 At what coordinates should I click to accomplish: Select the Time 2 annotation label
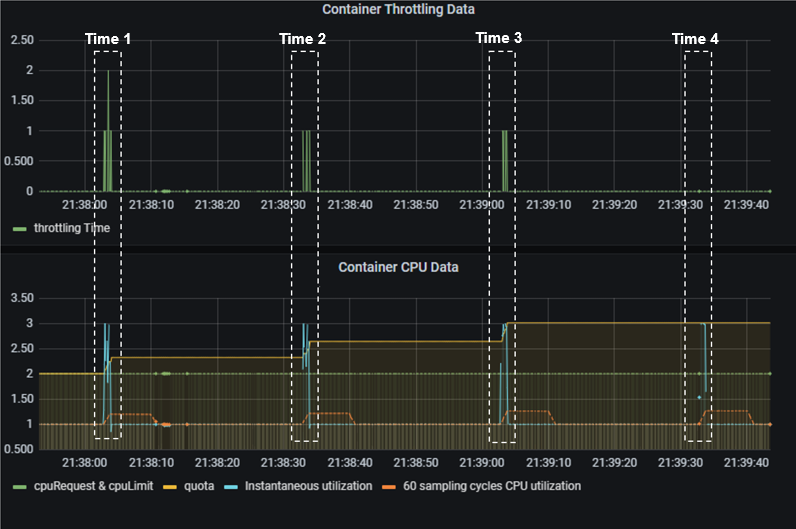click(x=302, y=39)
